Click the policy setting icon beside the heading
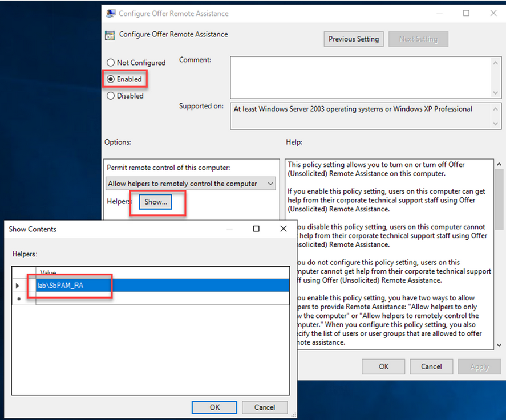 click(110, 35)
